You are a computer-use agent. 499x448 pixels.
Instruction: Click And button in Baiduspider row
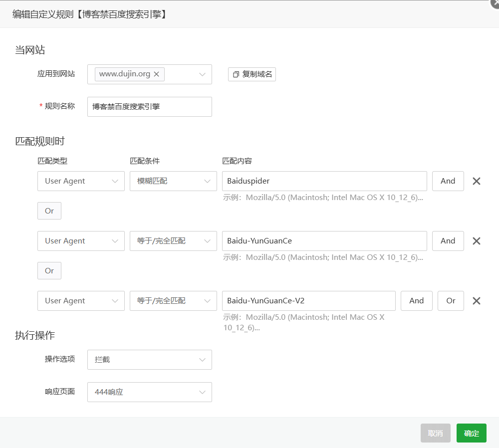pos(448,181)
